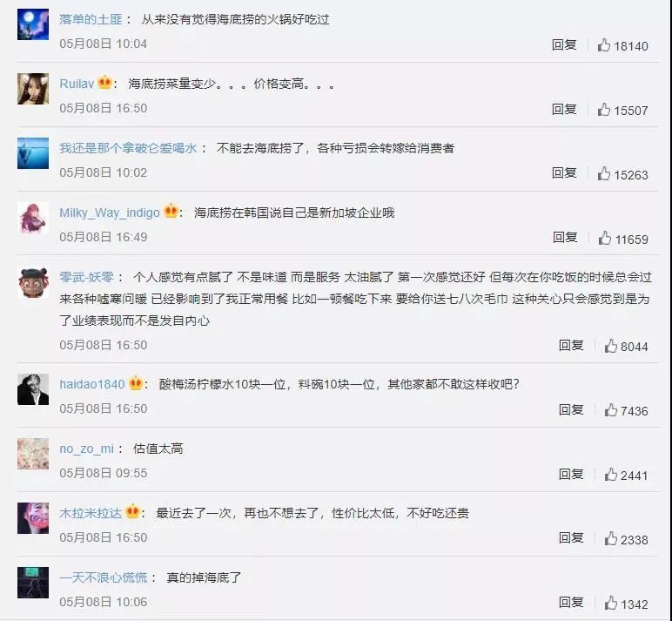Click 落单的土匪's moon avatar
The width and height of the screenshot is (672, 621).
click(x=33, y=24)
